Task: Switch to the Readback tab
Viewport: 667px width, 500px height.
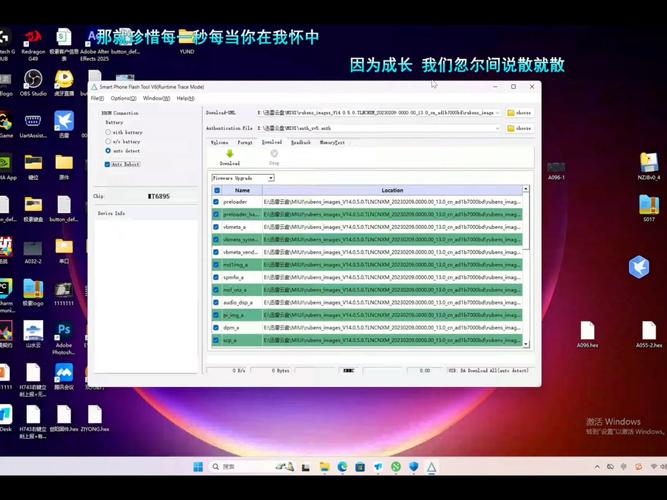Action: 300,142
